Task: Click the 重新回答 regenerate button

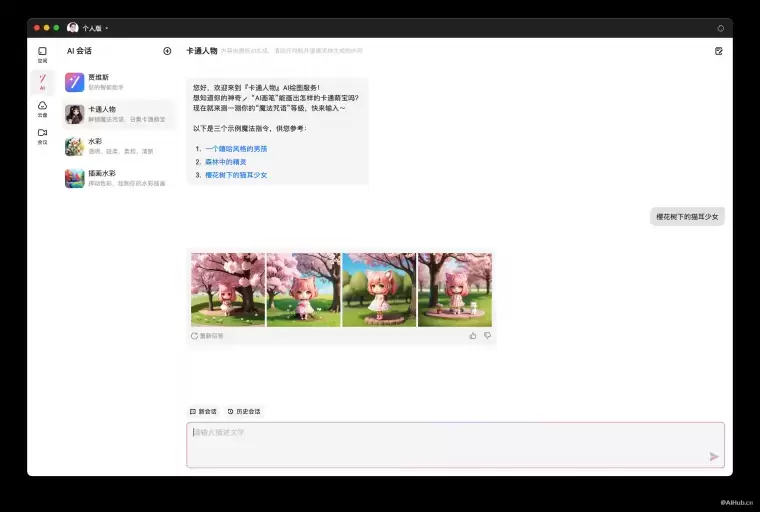Action: point(208,336)
